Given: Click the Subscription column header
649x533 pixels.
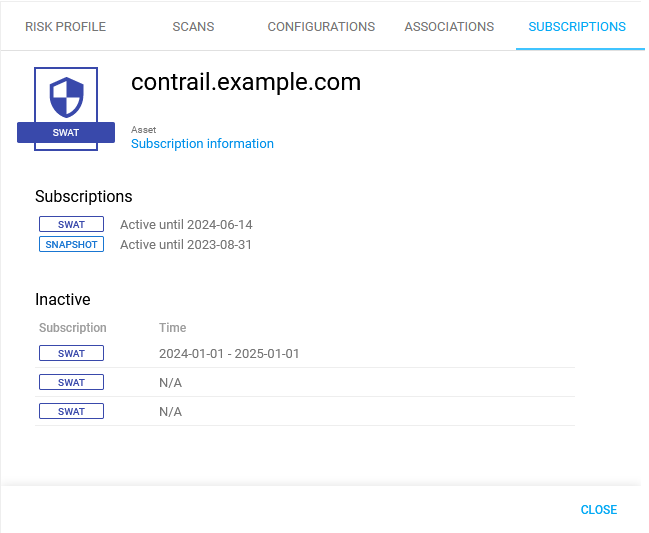Looking at the screenshot, I should pyautogui.click(x=73, y=328).
